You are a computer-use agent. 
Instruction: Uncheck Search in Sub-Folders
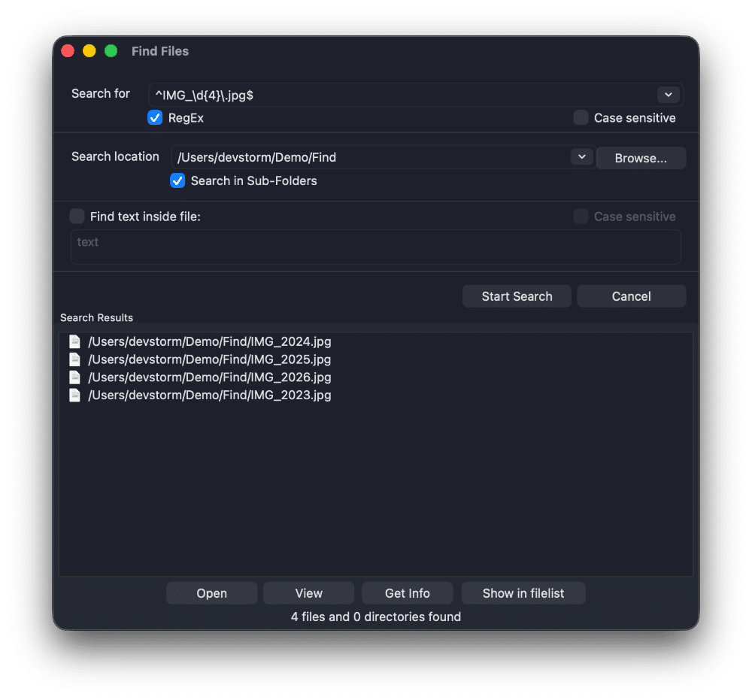click(x=177, y=180)
